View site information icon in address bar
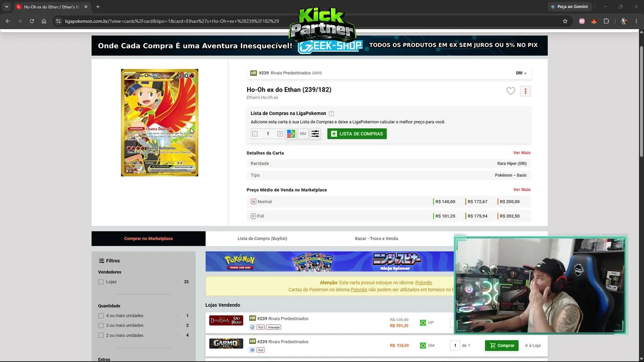 tap(58, 21)
